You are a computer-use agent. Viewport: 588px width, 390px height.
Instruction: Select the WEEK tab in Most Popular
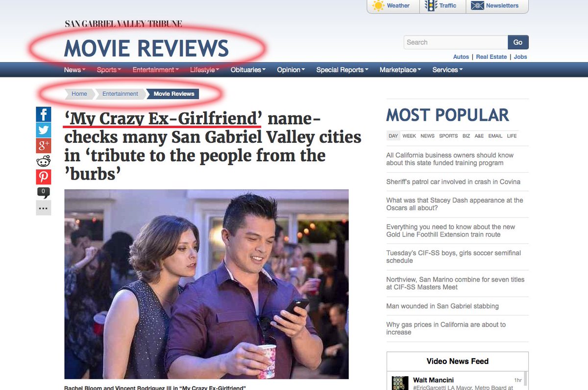point(409,136)
